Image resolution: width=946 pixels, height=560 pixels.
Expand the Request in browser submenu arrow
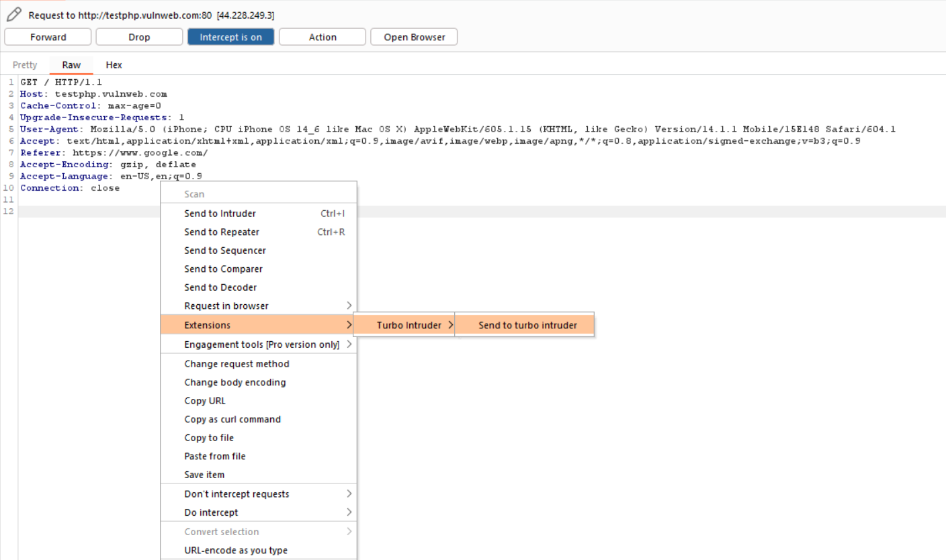click(x=349, y=306)
